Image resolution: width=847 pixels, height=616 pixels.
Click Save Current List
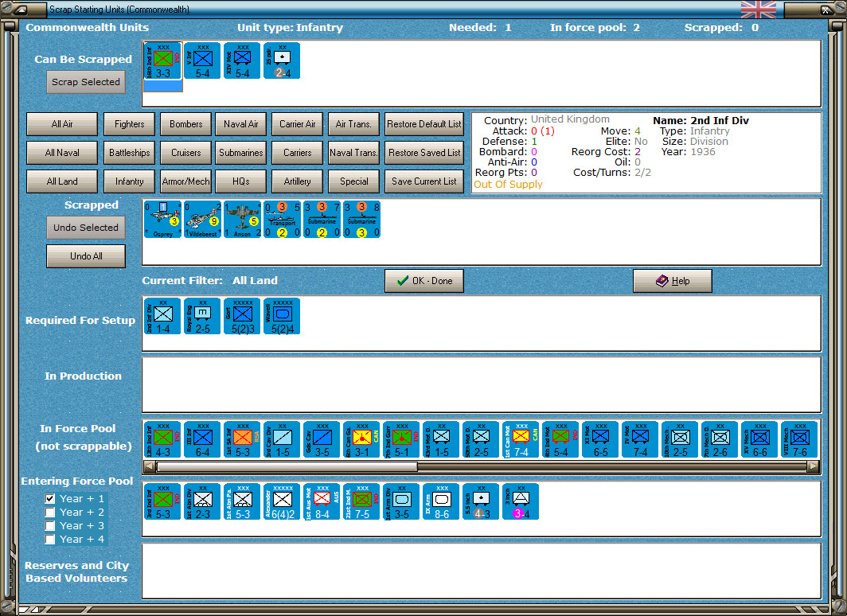tap(424, 181)
